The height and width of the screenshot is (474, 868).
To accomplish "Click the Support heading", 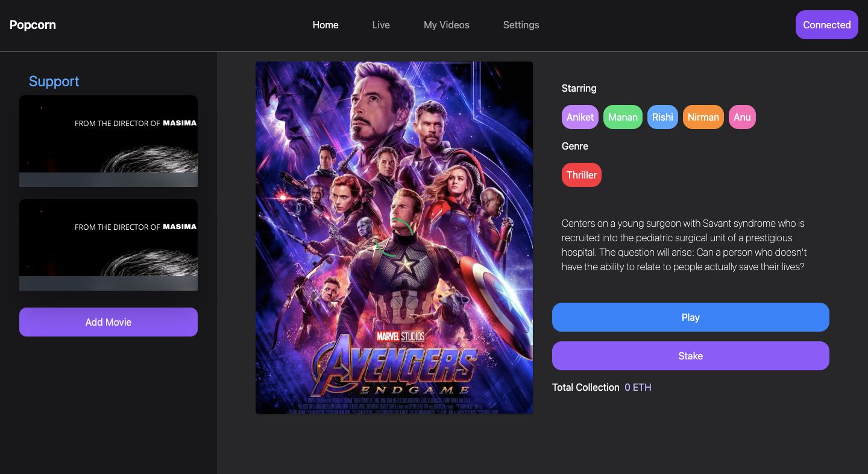I will (54, 81).
